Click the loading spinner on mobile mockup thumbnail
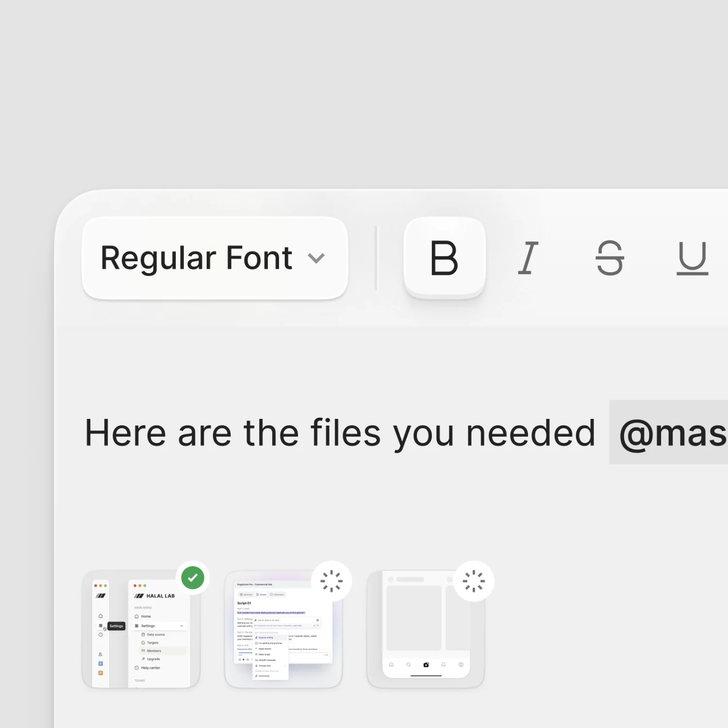Image resolution: width=728 pixels, height=728 pixels. 474,581
